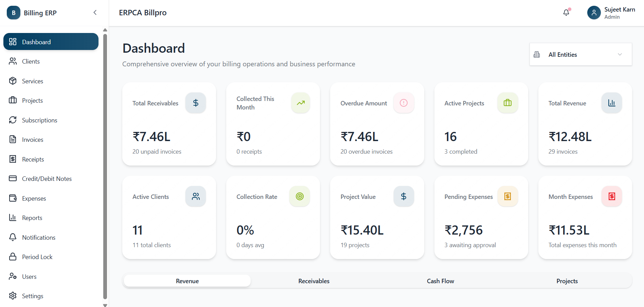The image size is (644, 307).
Task: Click the Sujeet Karn profile avatar
Action: point(594,12)
